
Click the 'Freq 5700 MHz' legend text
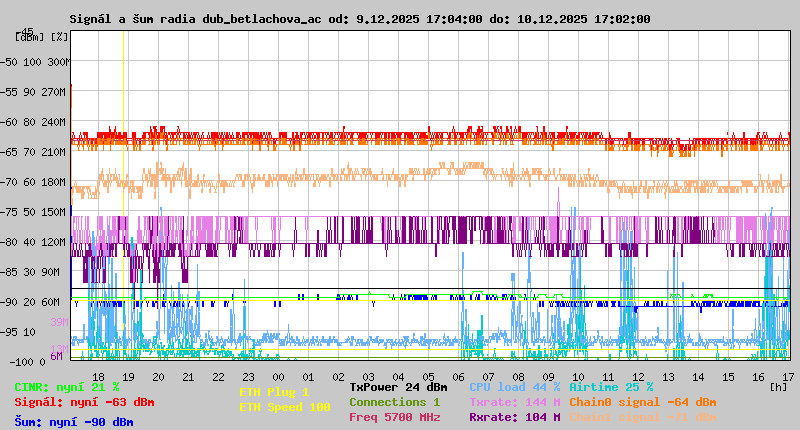(x=394, y=417)
